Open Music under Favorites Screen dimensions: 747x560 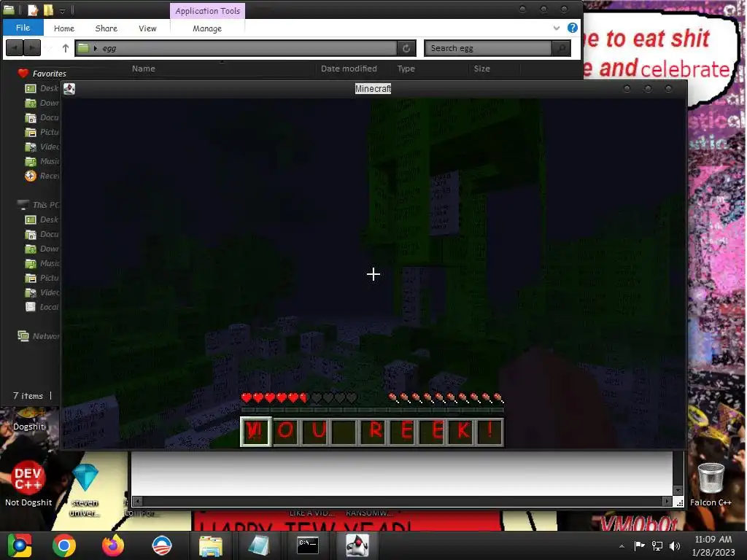42,161
